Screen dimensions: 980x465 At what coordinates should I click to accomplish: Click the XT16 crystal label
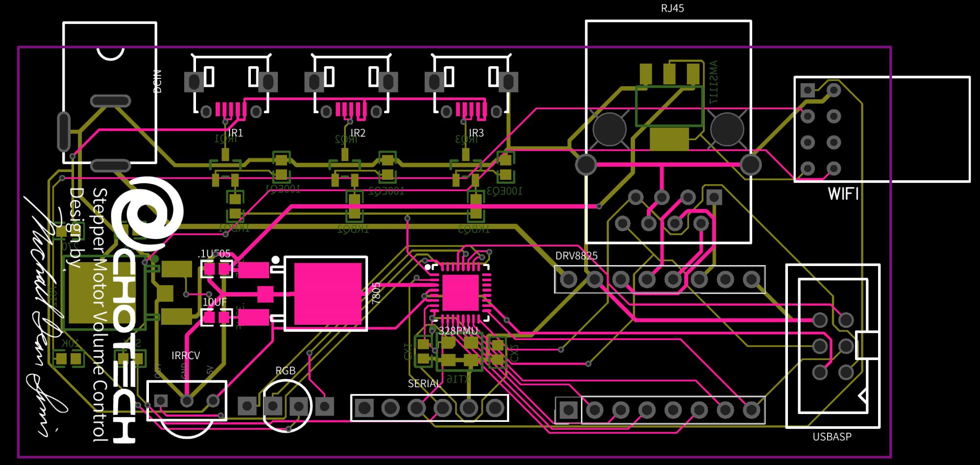(458, 379)
